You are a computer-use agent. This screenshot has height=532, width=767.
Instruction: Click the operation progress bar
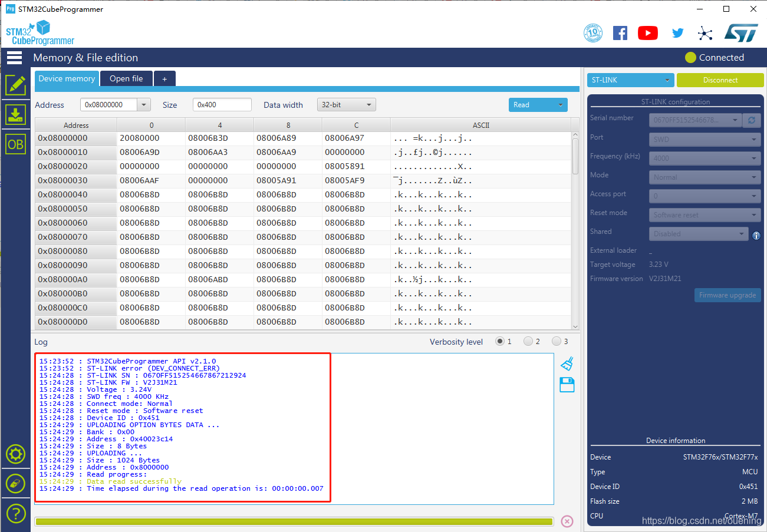click(294, 521)
